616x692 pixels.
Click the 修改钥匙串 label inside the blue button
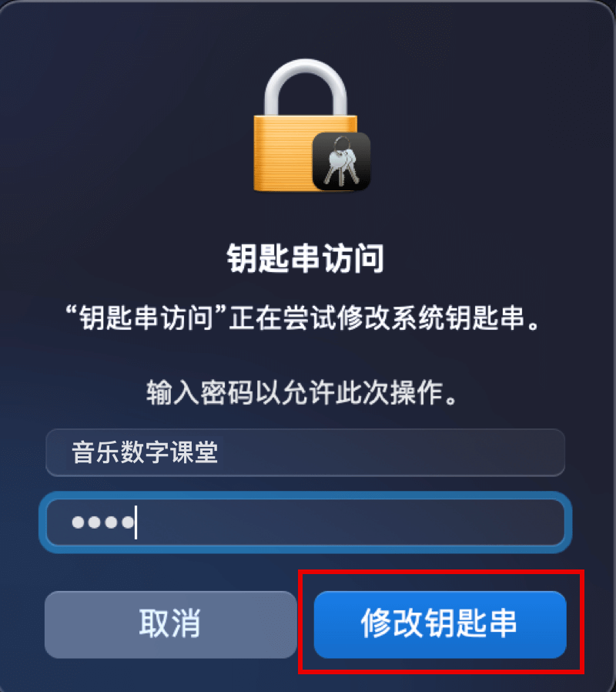[x=439, y=623]
